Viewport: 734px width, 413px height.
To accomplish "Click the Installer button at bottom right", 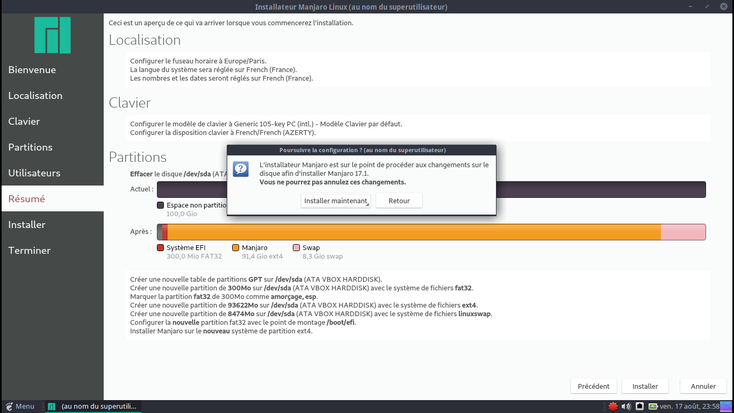I will click(645, 386).
